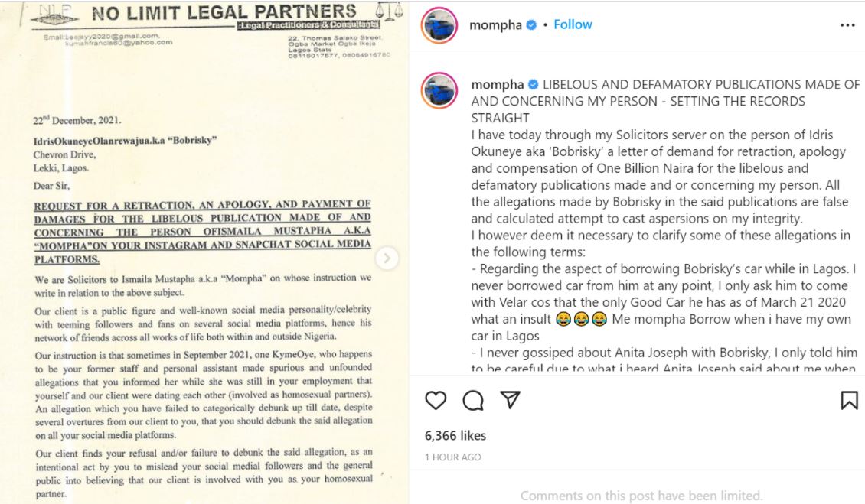The height and width of the screenshot is (504, 865).
Task: Click the No Limit Legal Partners letterhead
Action: click(x=222, y=14)
